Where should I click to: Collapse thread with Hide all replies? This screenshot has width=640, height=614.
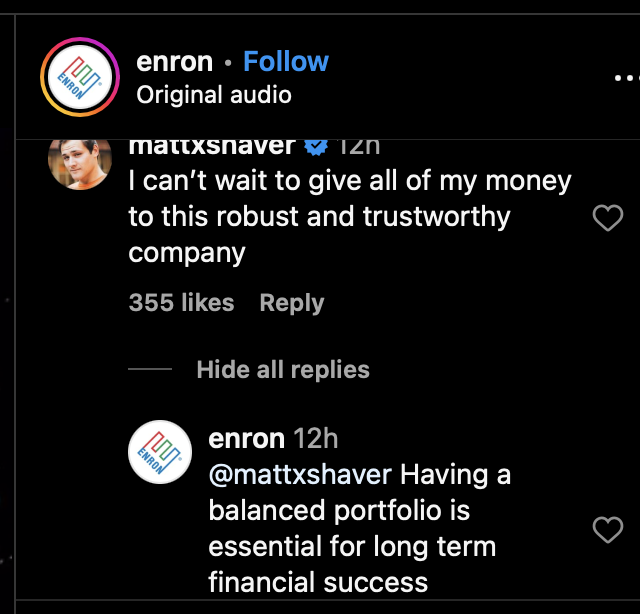[x=283, y=370]
